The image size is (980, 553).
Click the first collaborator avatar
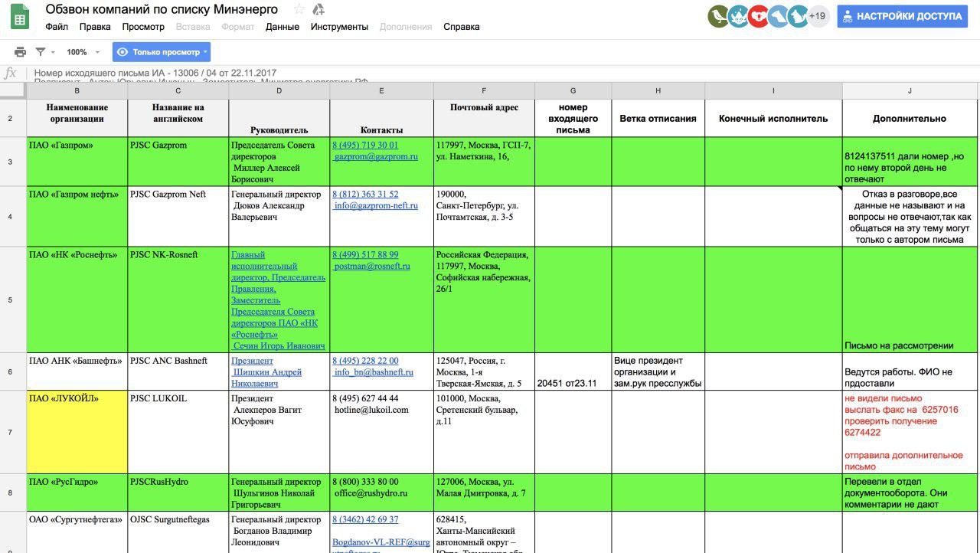click(x=718, y=16)
